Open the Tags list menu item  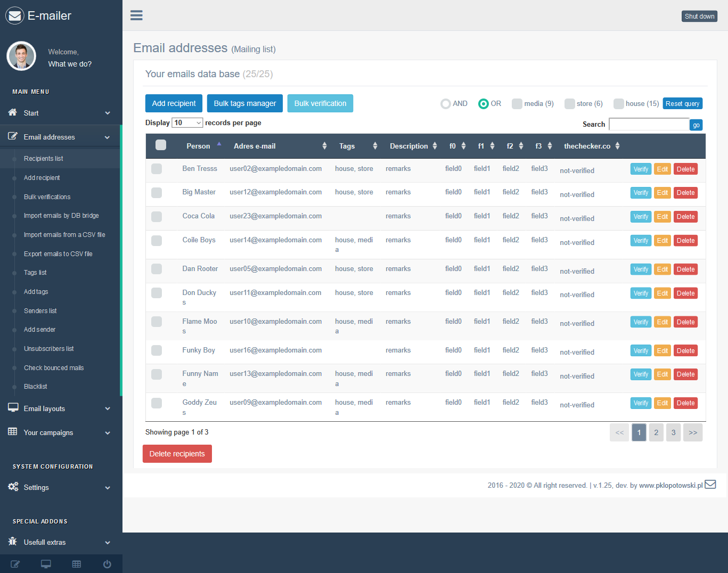[x=35, y=273]
